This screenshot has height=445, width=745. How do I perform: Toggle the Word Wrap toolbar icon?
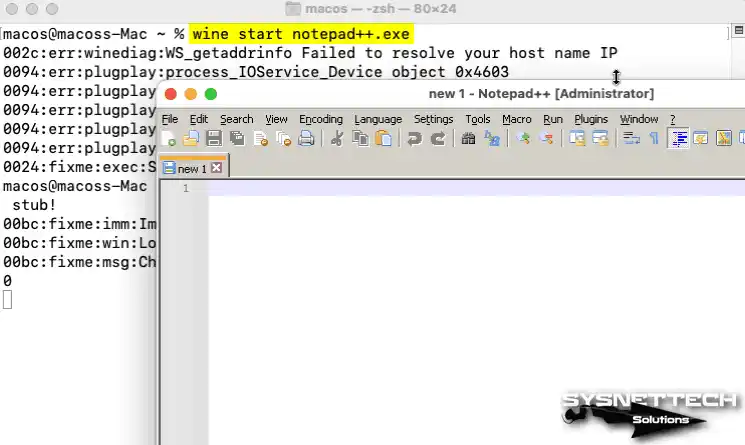click(x=631, y=139)
